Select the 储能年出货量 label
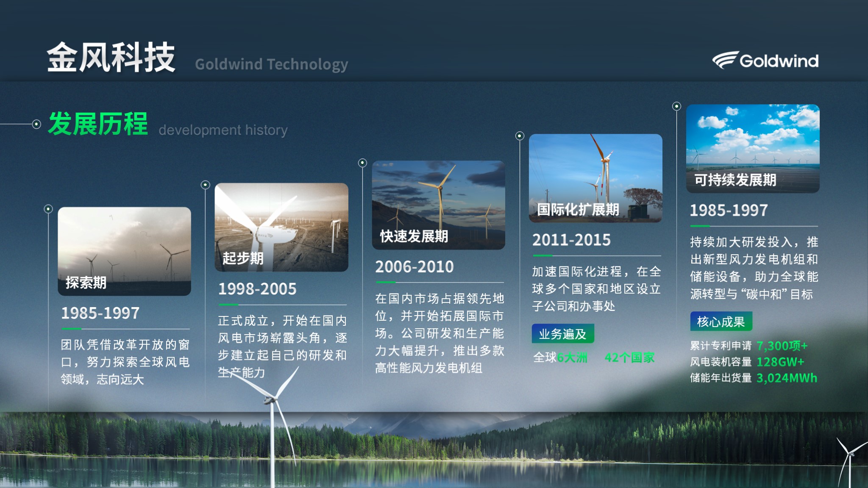 coord(721,378)
